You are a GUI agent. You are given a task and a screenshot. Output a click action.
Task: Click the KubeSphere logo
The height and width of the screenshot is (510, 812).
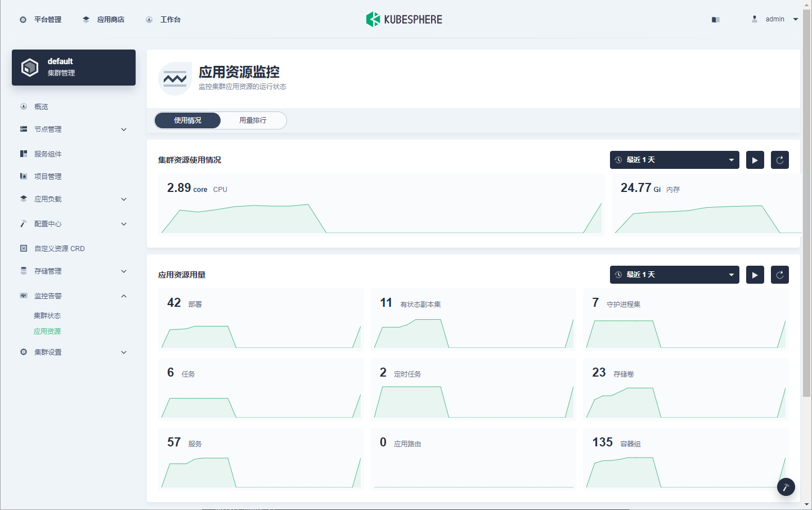pyautogui.click(x=404, y=19)
